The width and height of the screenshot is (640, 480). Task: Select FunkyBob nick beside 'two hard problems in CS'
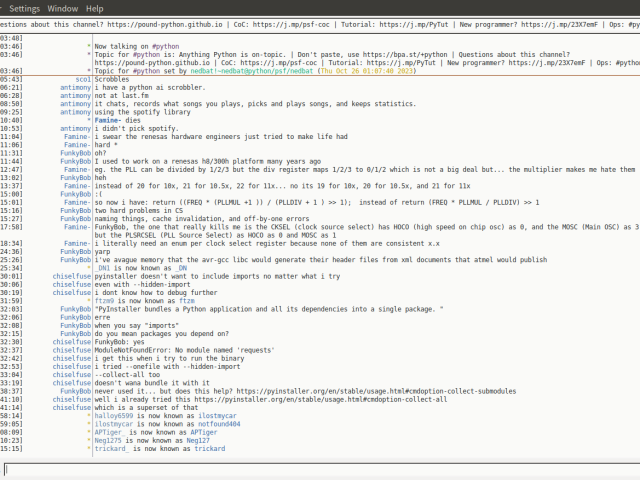tap(76, 211)
